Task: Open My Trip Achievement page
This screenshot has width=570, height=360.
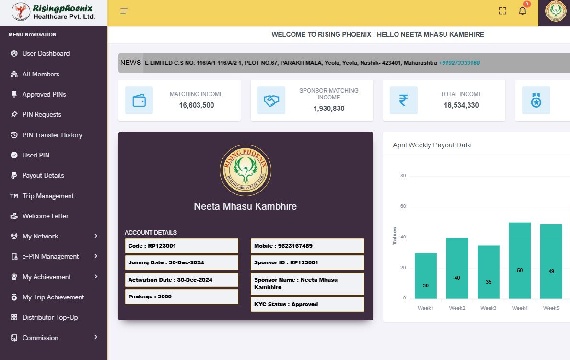Action: click(x=53, y=297)
